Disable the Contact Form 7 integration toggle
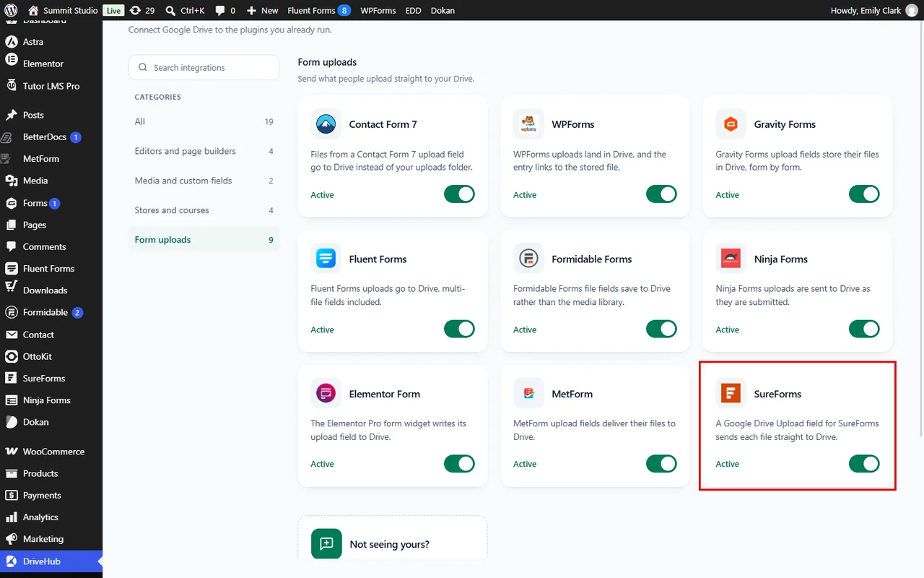The width and height of the screenshot is (924, 578). click(459, 194)
